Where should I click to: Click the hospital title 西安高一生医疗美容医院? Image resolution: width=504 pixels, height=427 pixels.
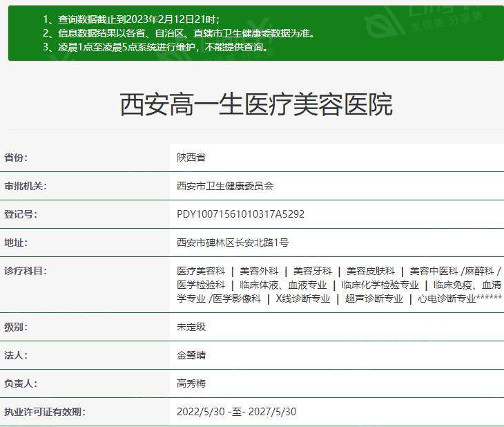point(256,104)
